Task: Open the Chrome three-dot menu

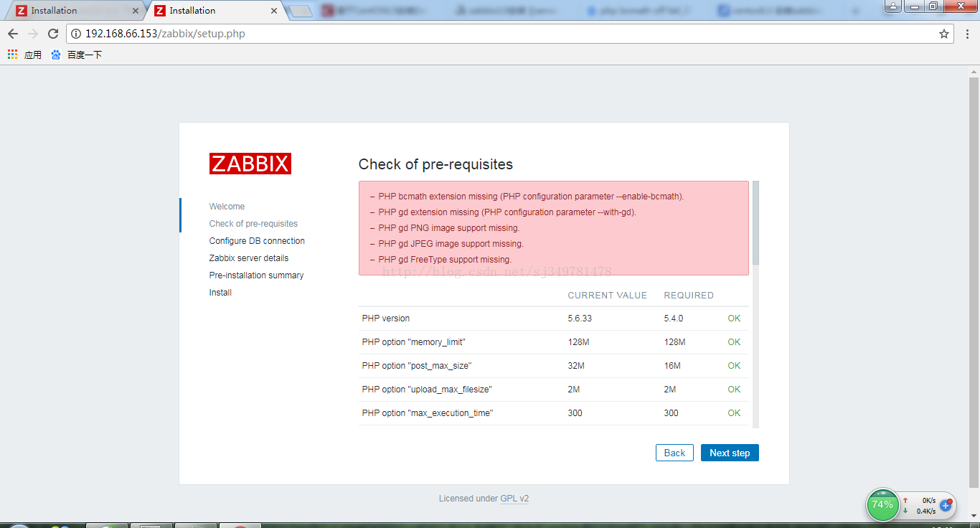Action: (967, 34)
